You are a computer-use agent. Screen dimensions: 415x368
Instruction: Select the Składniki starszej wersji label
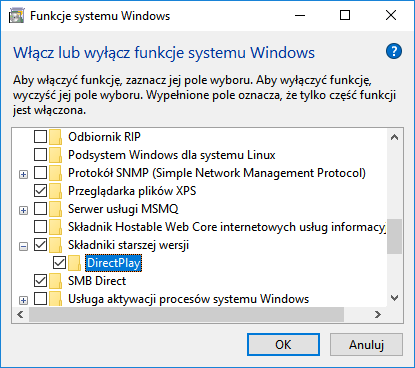pyautogui.click(x=128, y=245)
